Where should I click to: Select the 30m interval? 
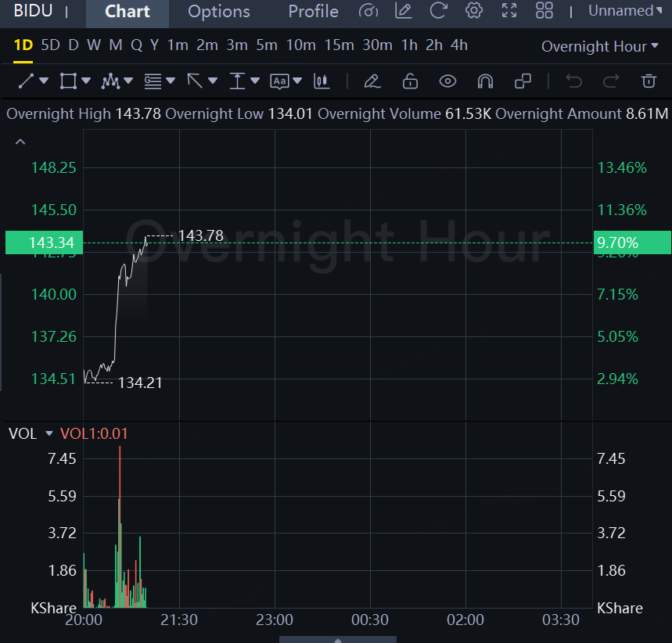tap(377, 45)
